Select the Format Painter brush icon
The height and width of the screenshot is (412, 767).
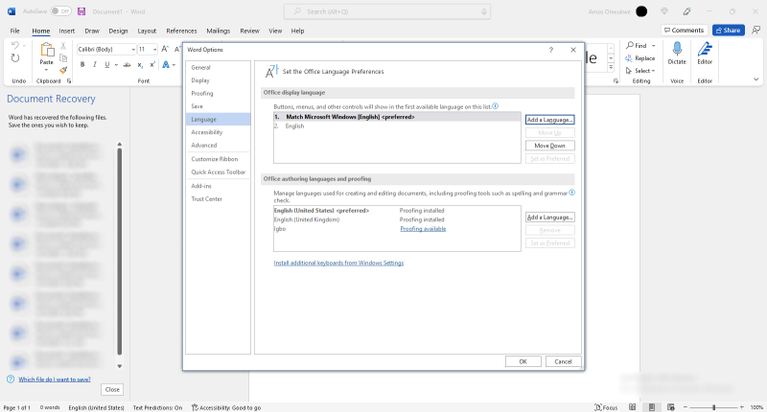[63, 70]
